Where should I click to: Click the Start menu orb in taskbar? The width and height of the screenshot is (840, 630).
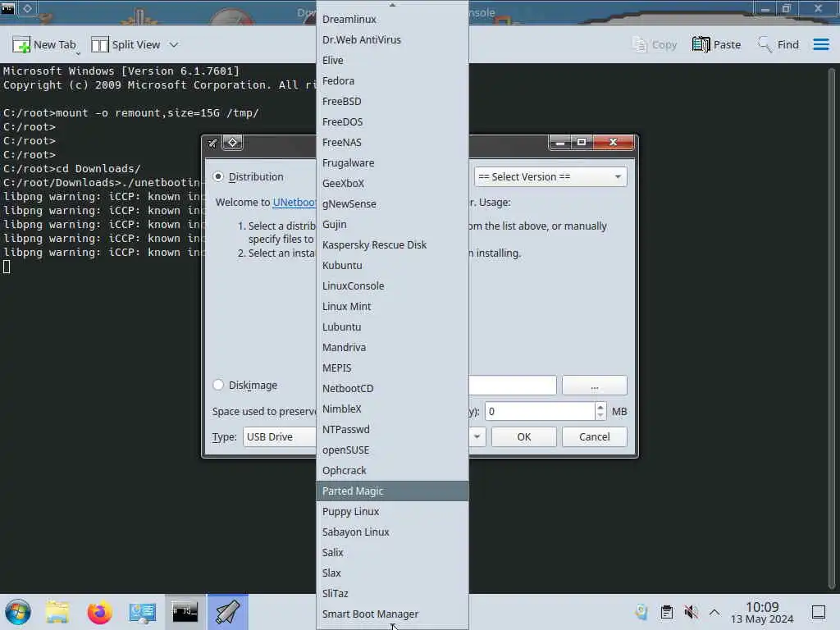coord(18,612)
